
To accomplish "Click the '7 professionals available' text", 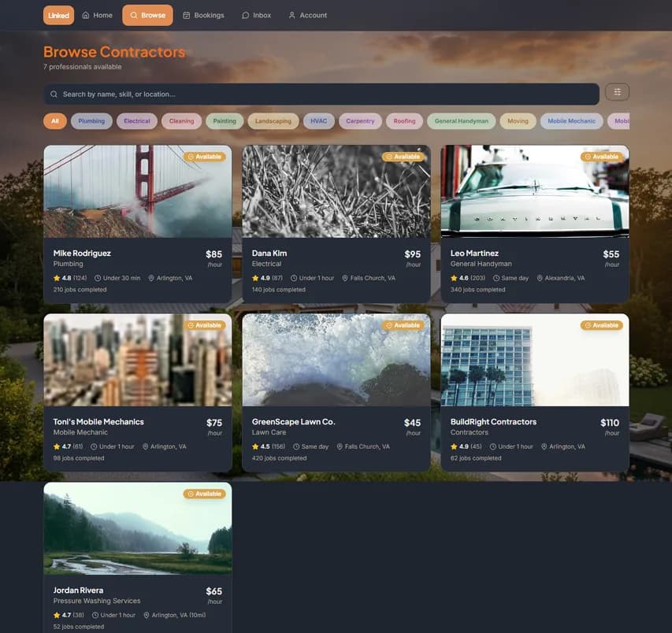I will [82, 67].
